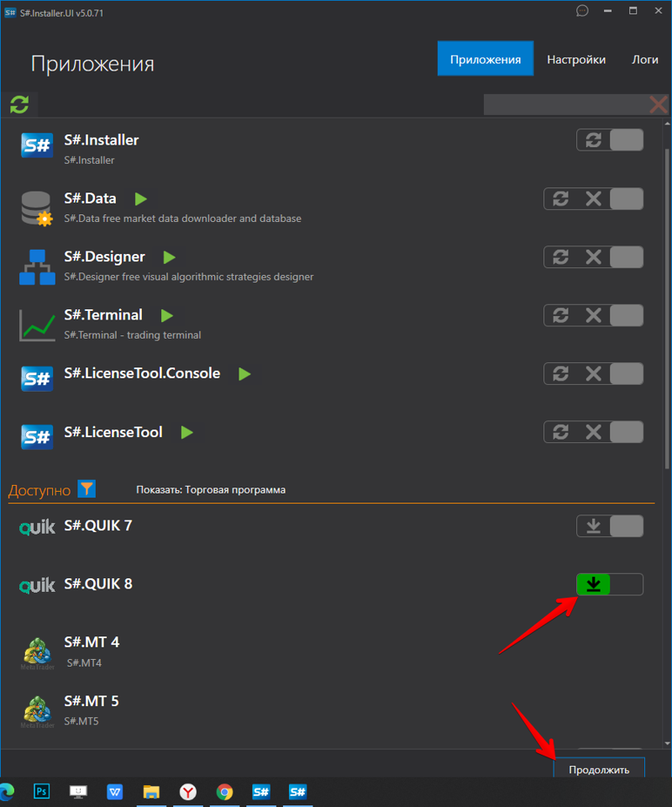Click the MetaTrader icon for S#.MT 5
The width and height of the screenshot is (672, 807).
click(x=37, y=711)
